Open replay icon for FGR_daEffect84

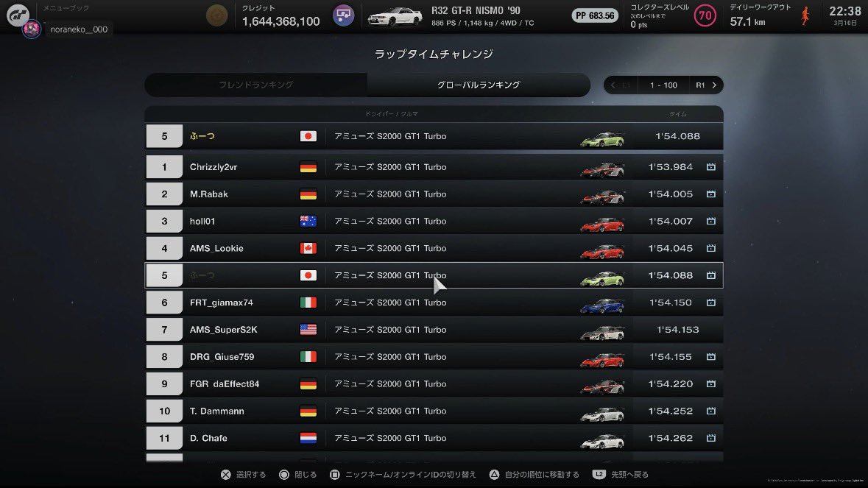click(x=710, y=383)
